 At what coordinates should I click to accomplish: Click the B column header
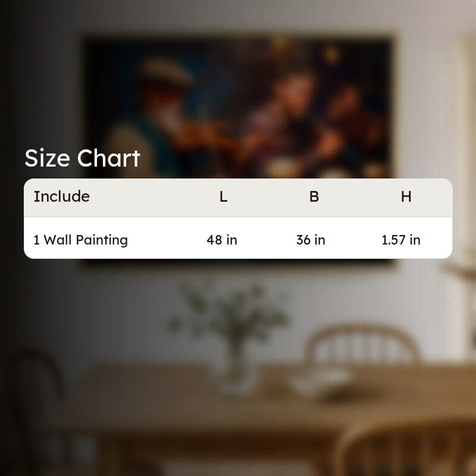point(314,197)
